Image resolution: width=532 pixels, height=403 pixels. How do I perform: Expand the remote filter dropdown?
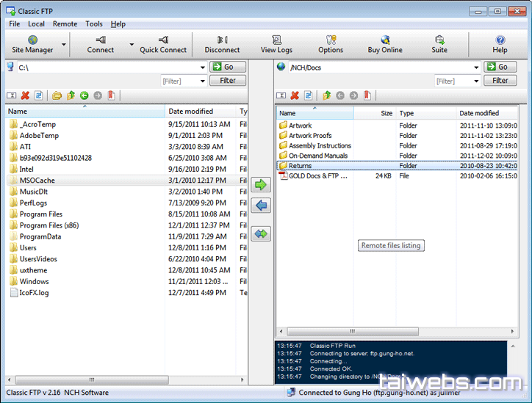pyautogui.click(x=476, y=81)
